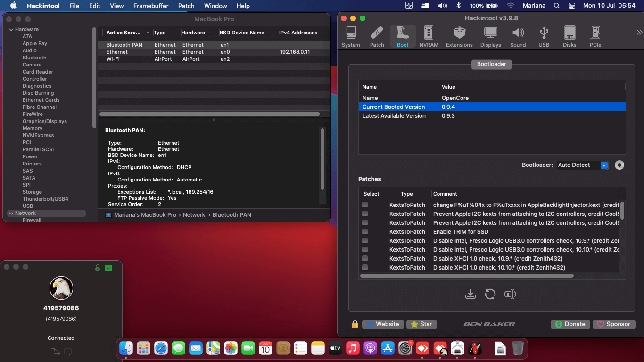Open the System tab in Hackintool
Viewport: 644px width, 362px height.
point(351,37)
